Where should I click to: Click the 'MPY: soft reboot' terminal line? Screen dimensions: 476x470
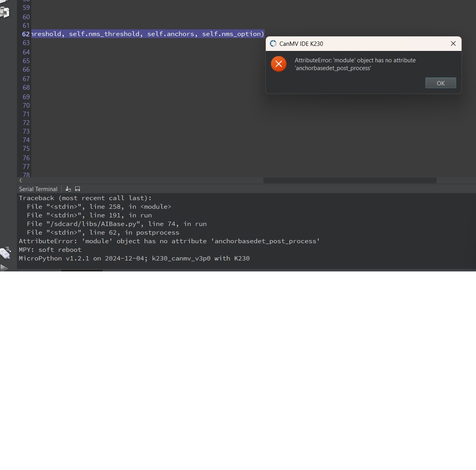point(50,250)
